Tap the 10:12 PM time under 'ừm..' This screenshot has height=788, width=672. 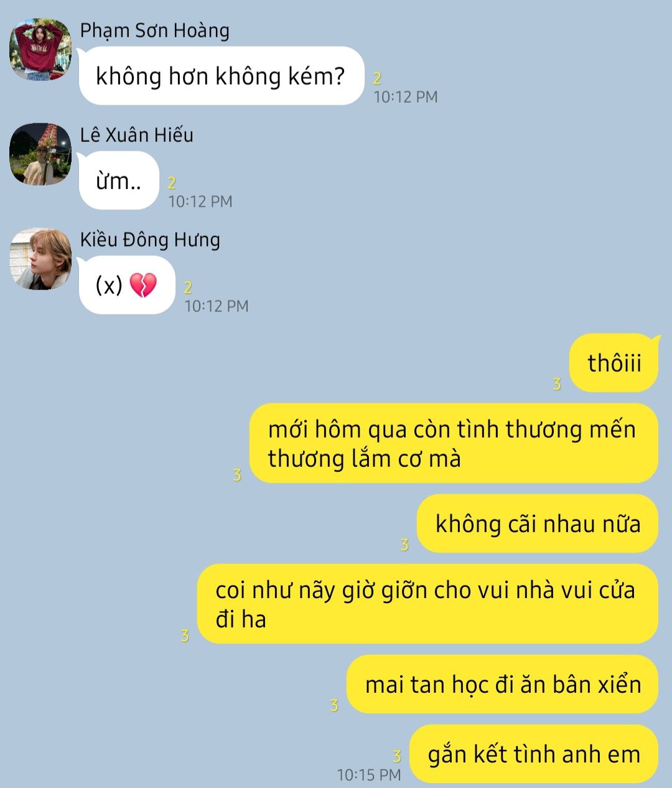[x=200, y=202]
